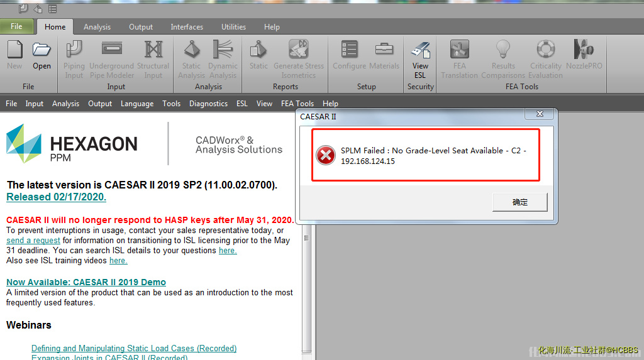Open Results Comparisons tool

[503, 59]
